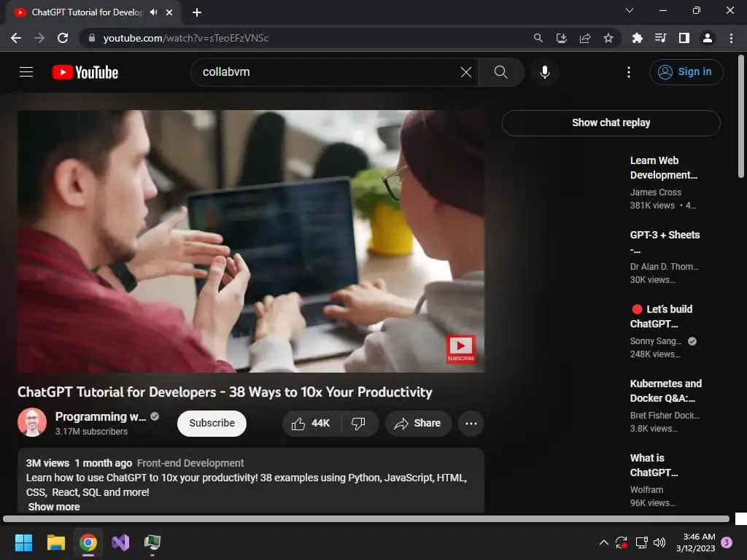Open Visual Studio from taskbar
This screenshot has width=747, height=560.
click(x=120, y=542)
